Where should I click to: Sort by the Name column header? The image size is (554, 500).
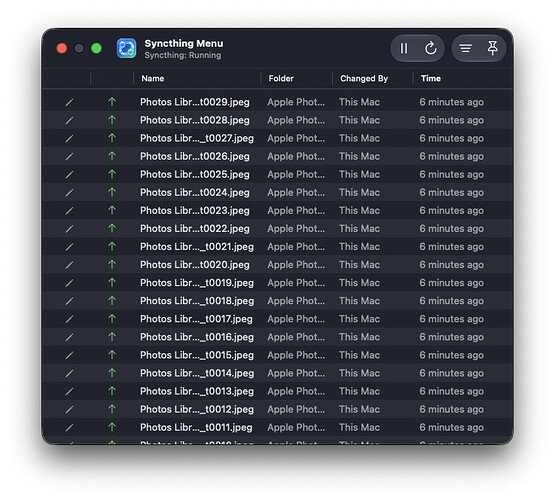pos(153,78)
